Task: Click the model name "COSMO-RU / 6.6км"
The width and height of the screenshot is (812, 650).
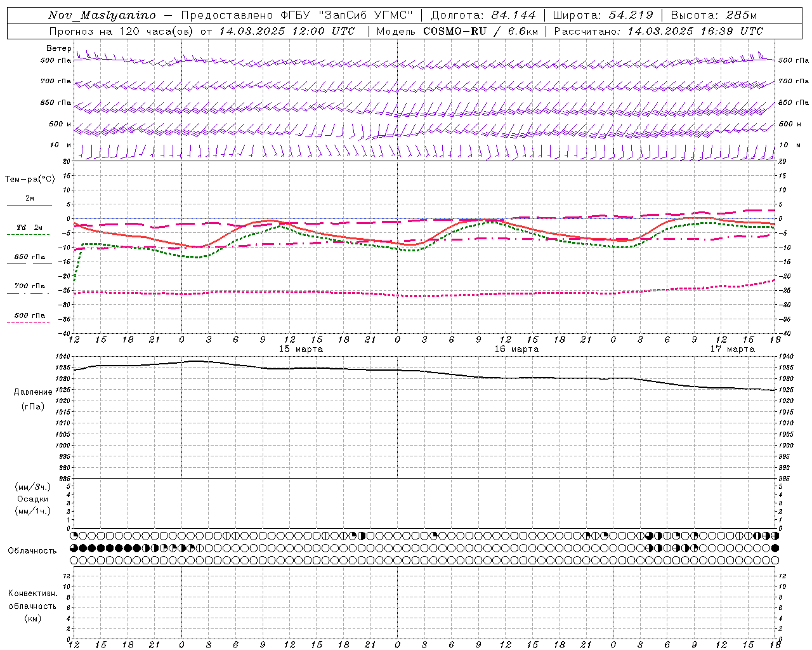Action: tap(480, 31)
